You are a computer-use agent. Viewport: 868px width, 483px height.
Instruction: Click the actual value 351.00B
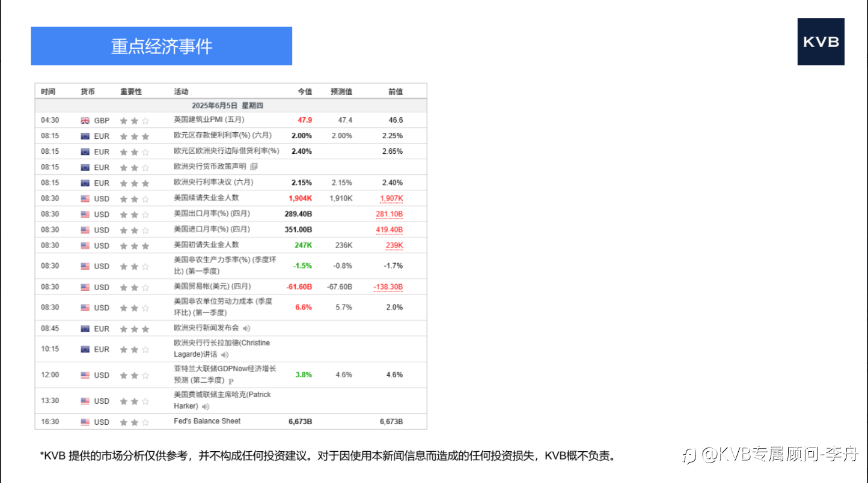(298, 229)
